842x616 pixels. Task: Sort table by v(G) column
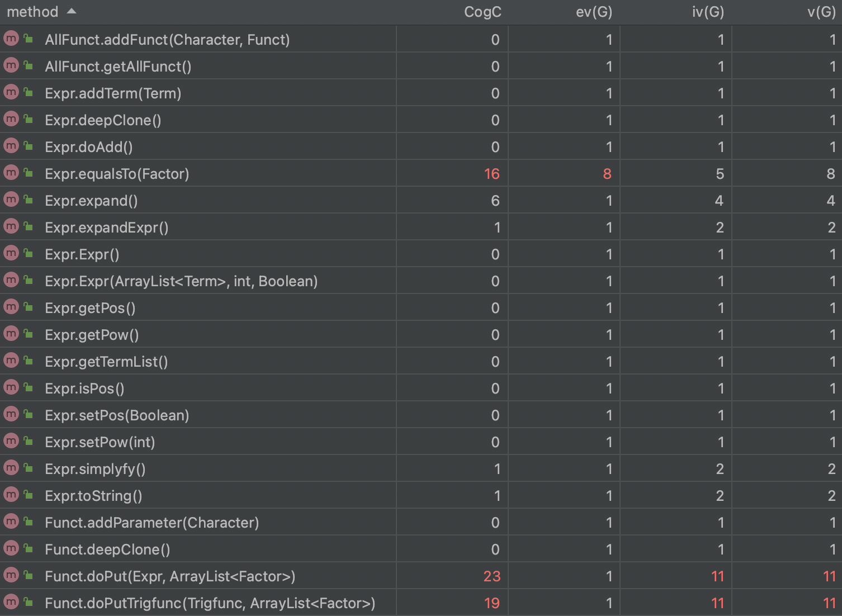(x=821, y=12)
